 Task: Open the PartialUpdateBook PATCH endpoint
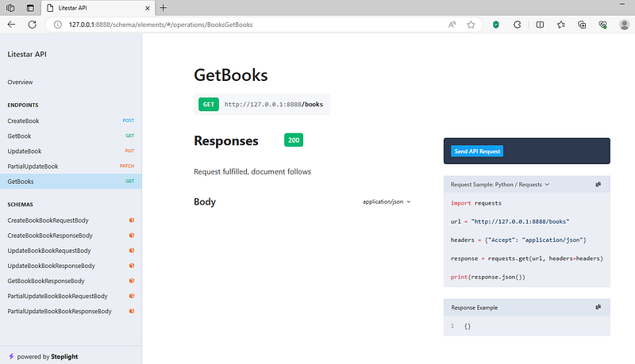coord(71,167)
